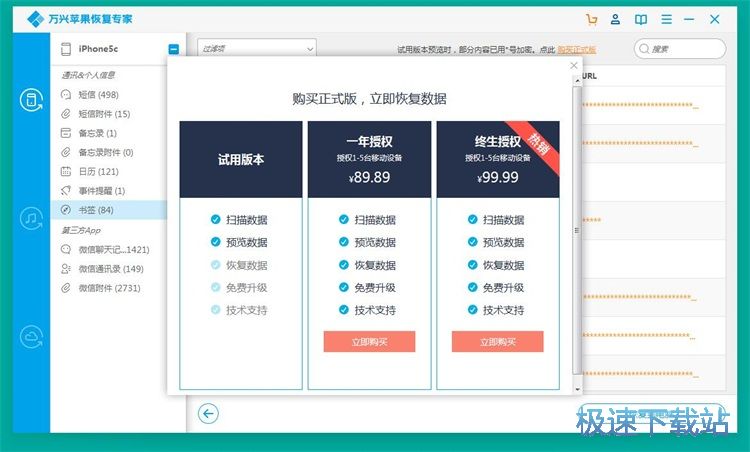Click the buy full version link
Viewport: 750px width, 452px height.
[x=576, y=49]
